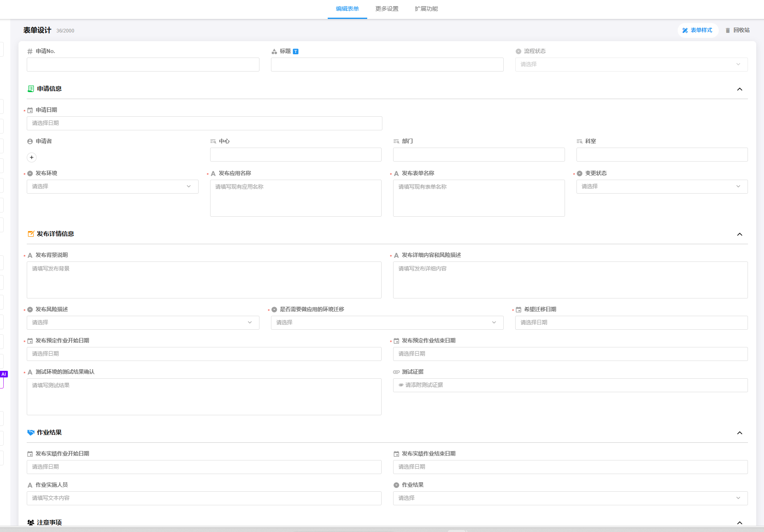The width and height of the screenshot is (764, 532).
Task: Click the 申请日期 date picker field
Action: pos(204,123)
